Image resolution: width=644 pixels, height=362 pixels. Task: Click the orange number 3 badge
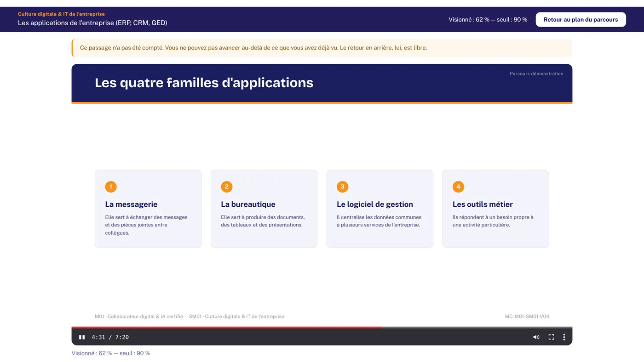[342, 187]
